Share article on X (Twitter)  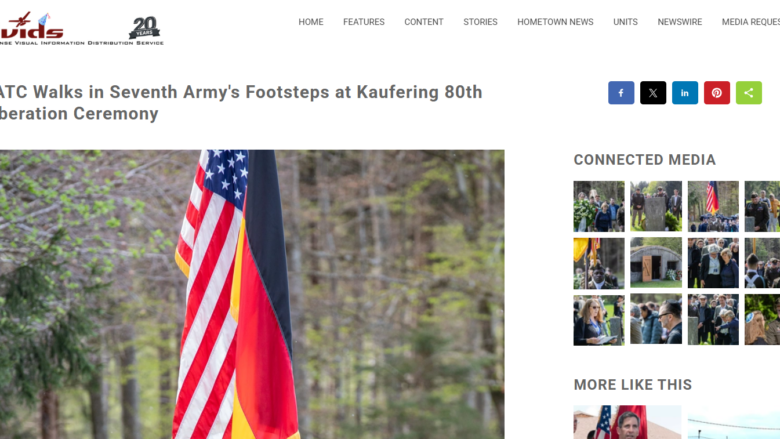653,92
